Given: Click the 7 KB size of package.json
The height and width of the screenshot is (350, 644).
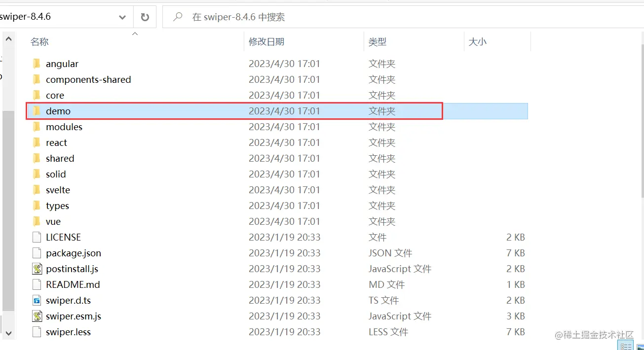Looking at the screenshot, I should pyautogui.click(x=516, y=253).
